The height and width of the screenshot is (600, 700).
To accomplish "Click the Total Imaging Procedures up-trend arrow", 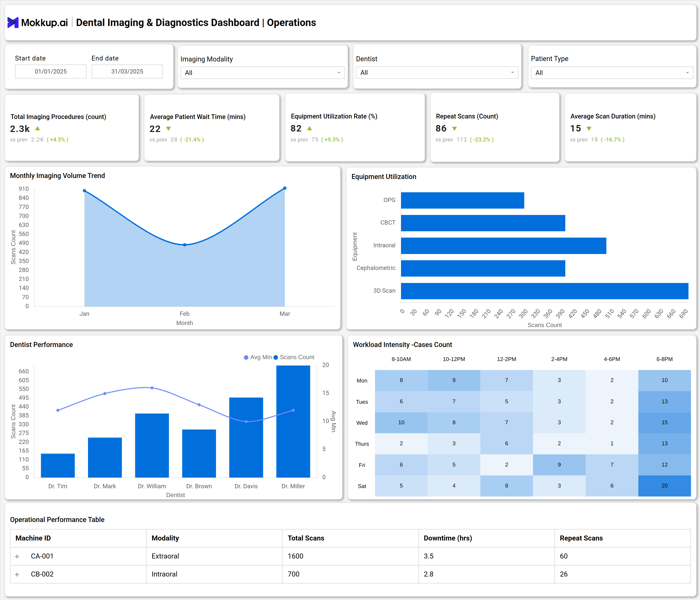I will (x=37, y=128).
